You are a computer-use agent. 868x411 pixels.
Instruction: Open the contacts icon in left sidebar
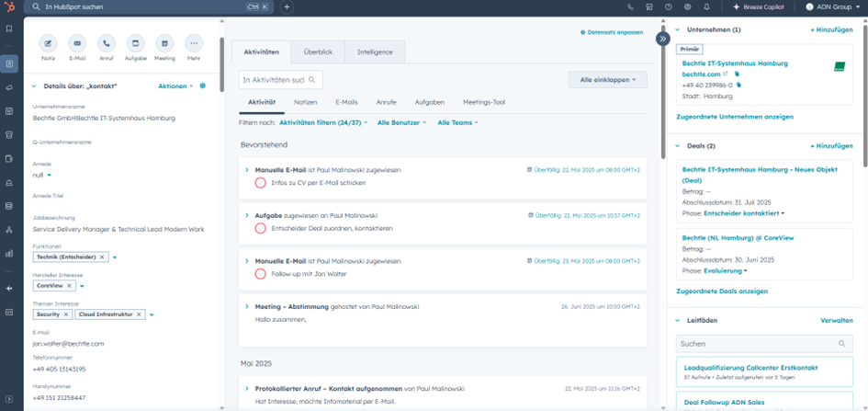click(x=9, y=63)
